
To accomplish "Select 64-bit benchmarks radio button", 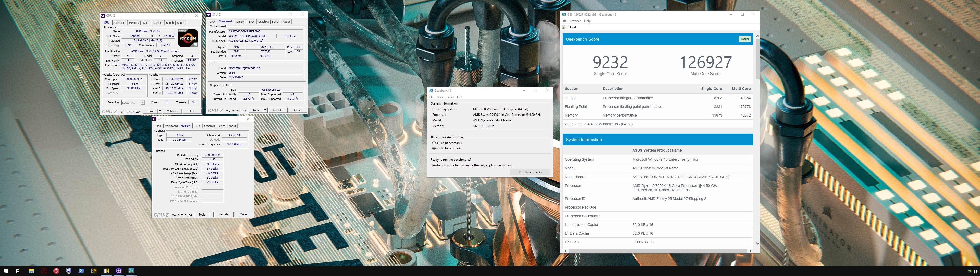I will click(x=434, y=149).
